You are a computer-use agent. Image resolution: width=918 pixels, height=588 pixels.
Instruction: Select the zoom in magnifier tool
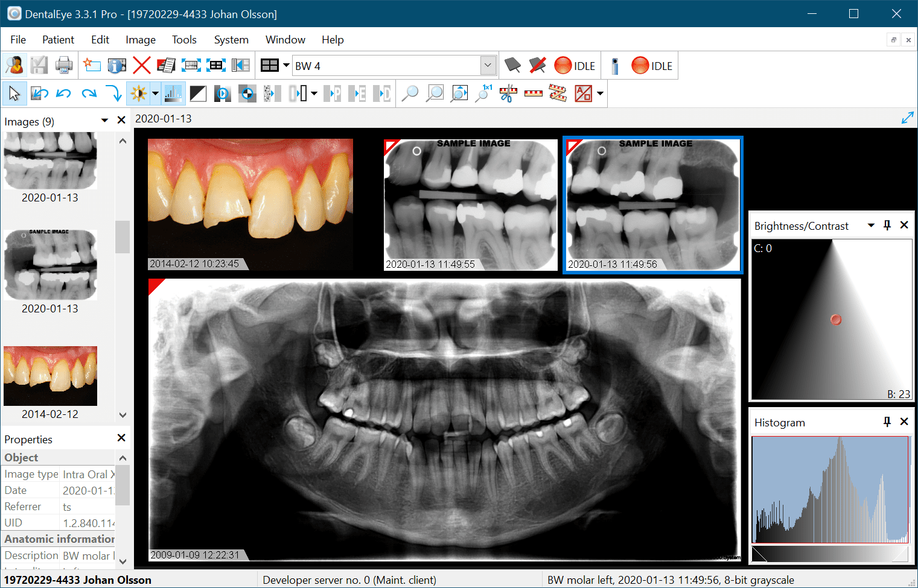tap(410, 93)
